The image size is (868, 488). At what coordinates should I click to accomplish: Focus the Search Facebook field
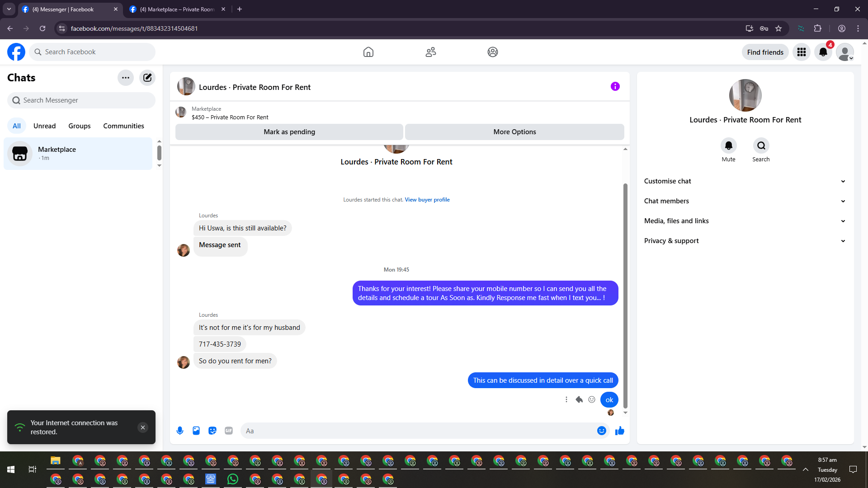tap(92, 52)
